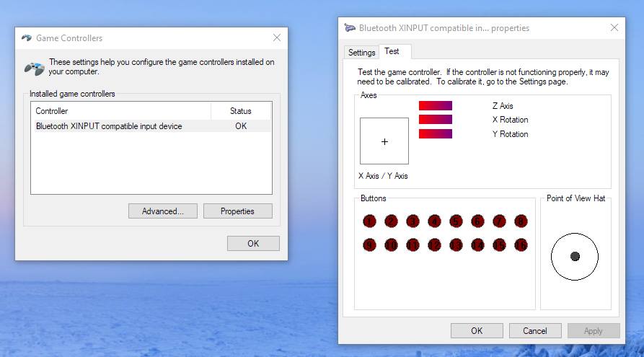Click the X Rotation label

tap(510, 120)
